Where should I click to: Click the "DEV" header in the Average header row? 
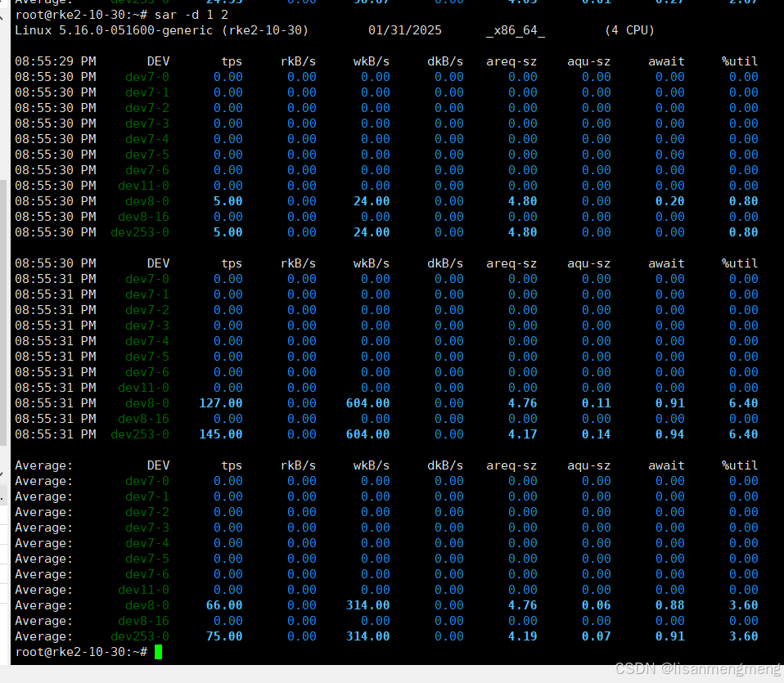coord(159,465)
